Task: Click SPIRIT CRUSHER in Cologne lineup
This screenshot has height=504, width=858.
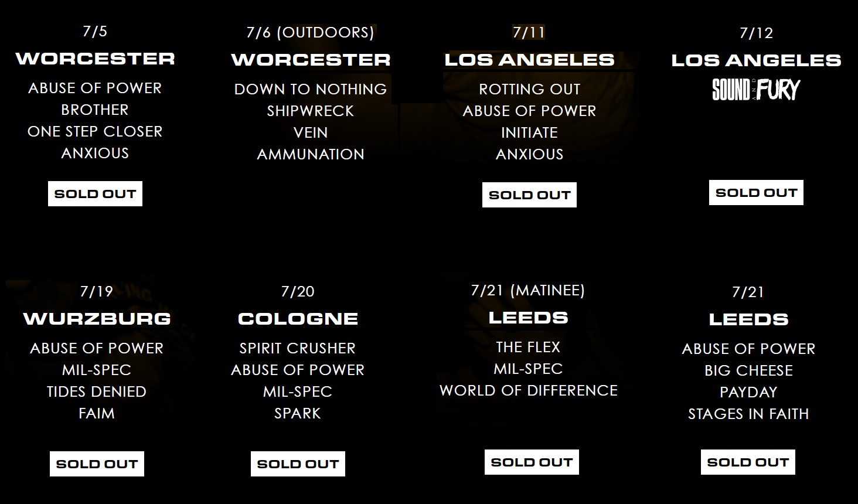Action: click(x=298, y=348)
